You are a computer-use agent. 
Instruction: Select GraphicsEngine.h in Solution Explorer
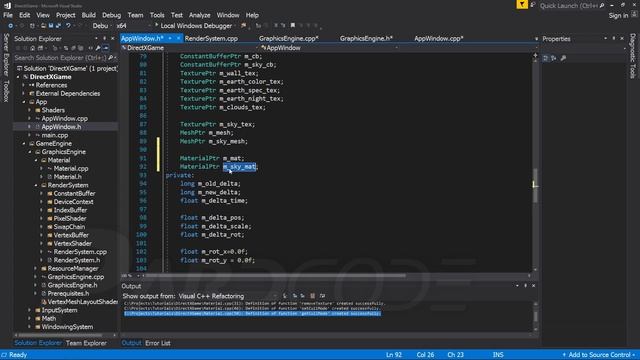[72, 285]
